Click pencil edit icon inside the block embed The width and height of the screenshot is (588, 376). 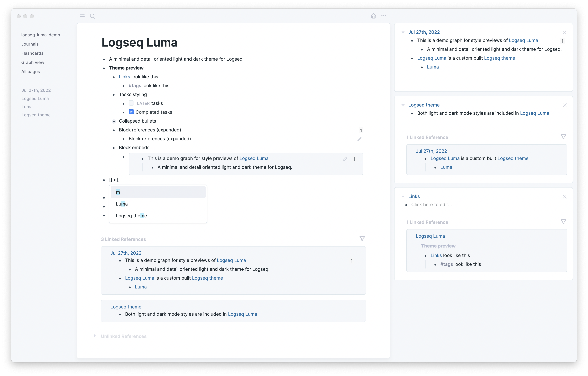345,159
